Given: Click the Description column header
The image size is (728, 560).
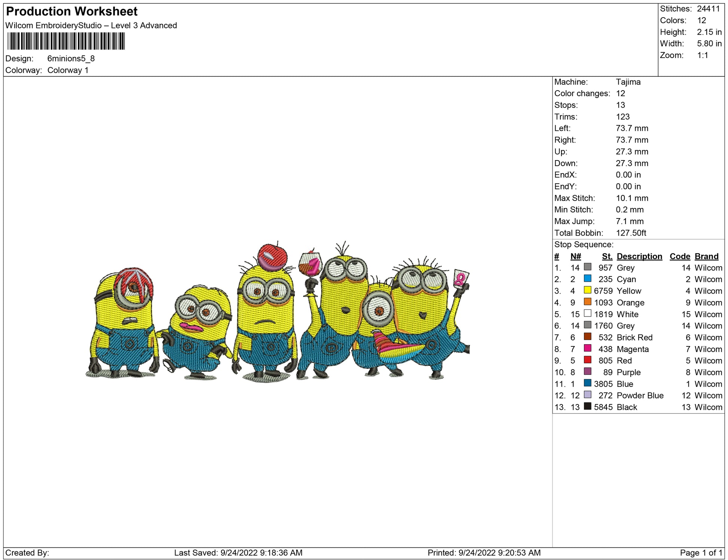Looking at the screenshot, I should click(x=639, y=256).
